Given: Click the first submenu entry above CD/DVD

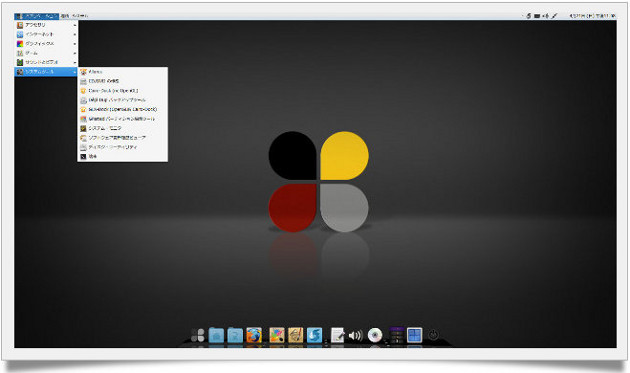Looking at the screenshot, I should click(x=123, y=72).
